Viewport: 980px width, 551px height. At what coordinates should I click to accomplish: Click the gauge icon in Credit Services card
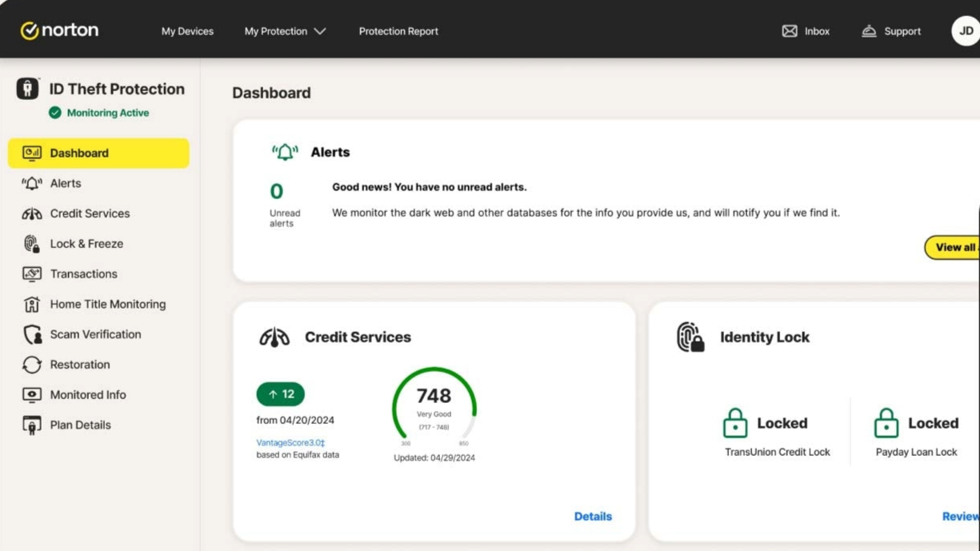274,337
